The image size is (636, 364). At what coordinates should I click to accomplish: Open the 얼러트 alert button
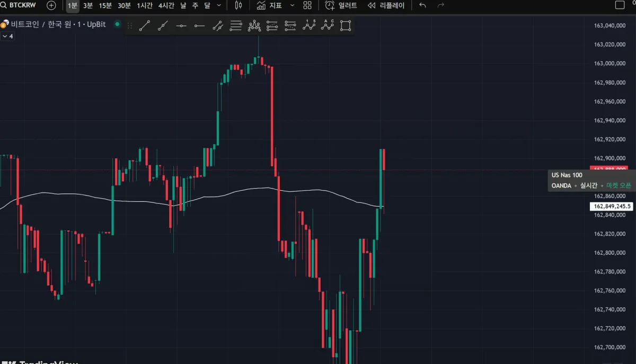coord(341,5)
